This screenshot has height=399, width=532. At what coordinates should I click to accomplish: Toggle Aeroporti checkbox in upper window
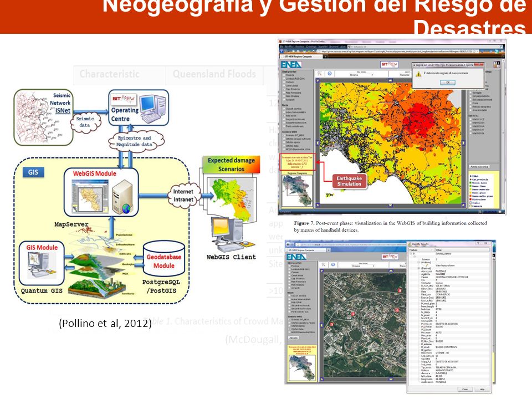284,100
